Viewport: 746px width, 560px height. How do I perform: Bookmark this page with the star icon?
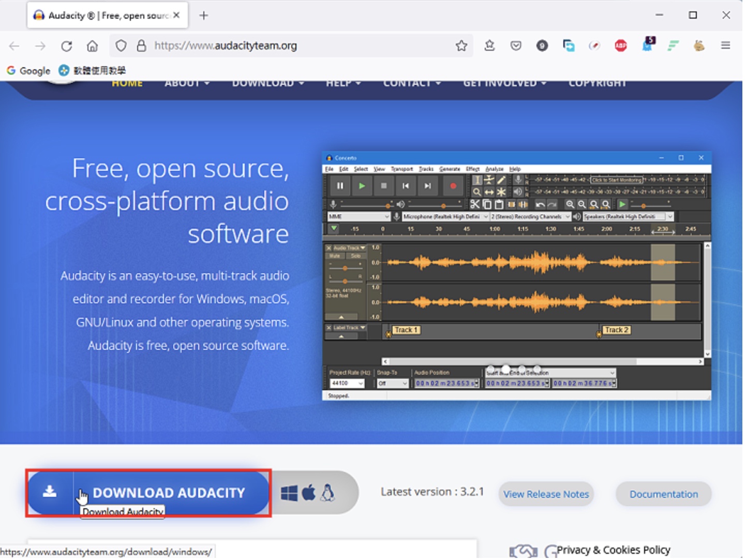pyautogui.click(x=461, y=46)
